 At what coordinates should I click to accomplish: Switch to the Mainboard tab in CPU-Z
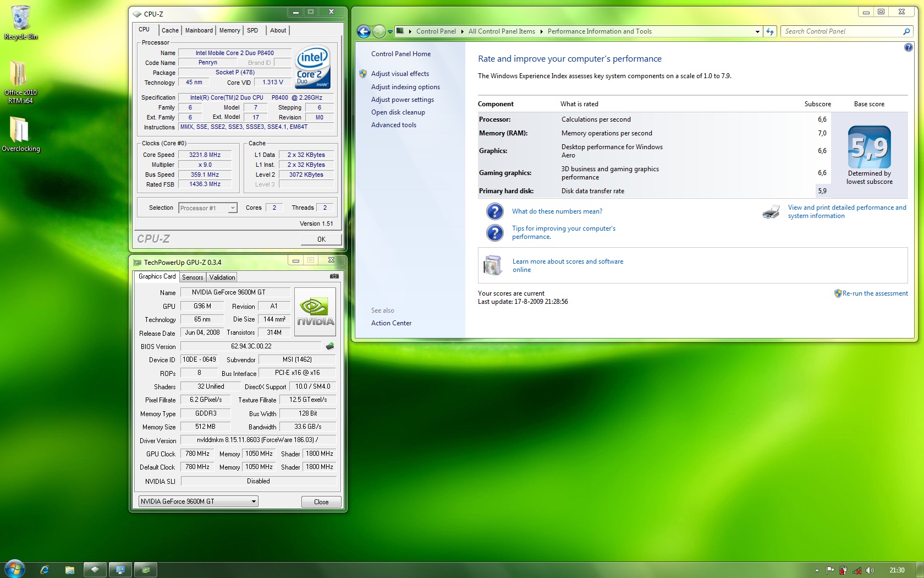pos(199,30)
